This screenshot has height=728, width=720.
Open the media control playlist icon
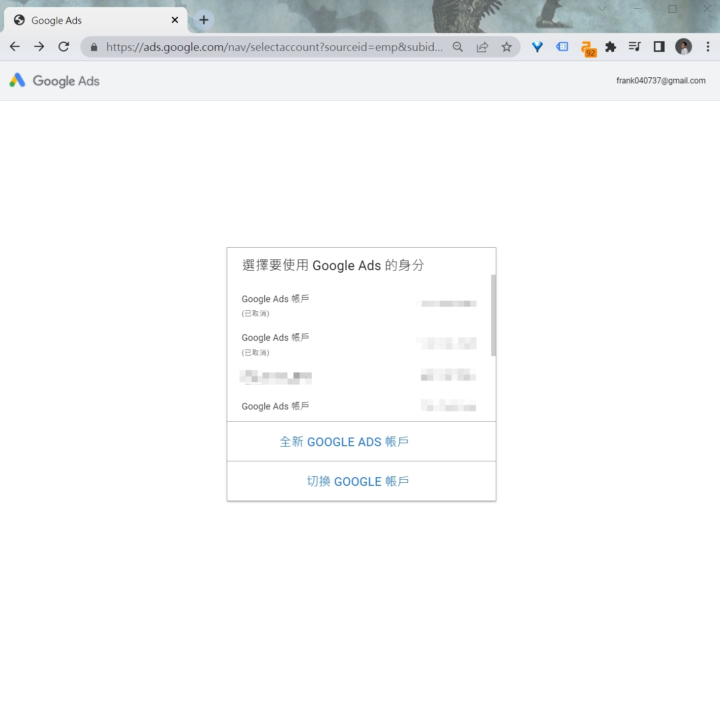635,47
